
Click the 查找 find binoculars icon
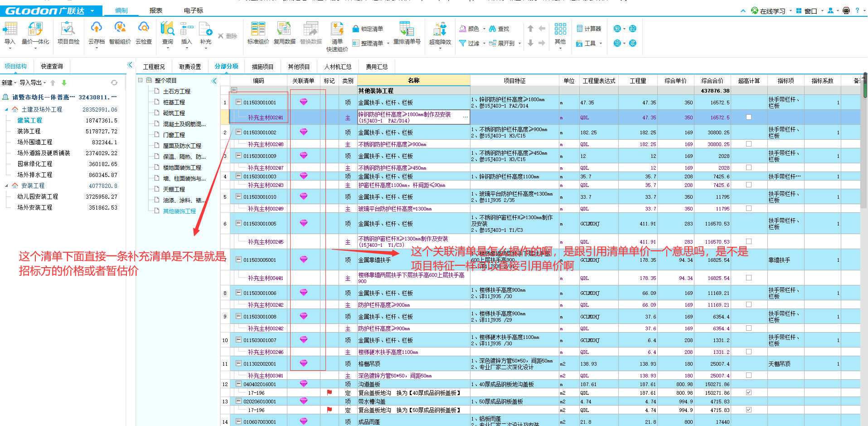tap(492, 29)
